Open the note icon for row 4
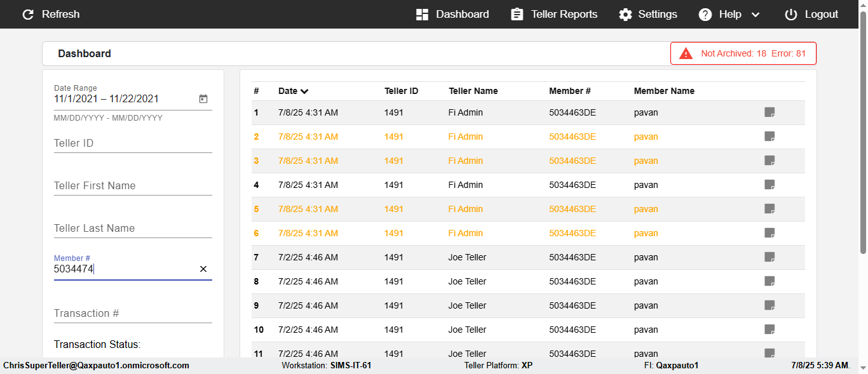 click(x=770, y=185)
